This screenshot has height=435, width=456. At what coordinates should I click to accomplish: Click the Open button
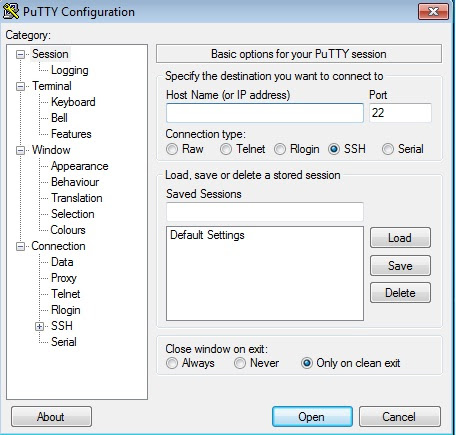(312, 417)
